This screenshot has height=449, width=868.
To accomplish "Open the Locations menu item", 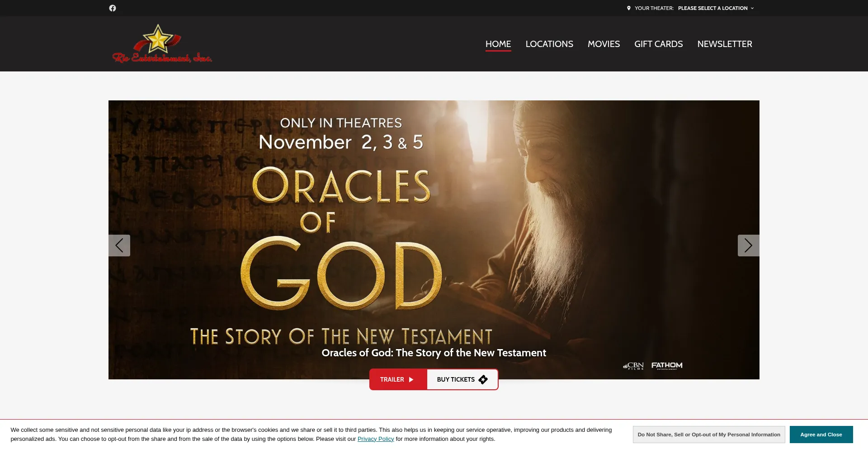I will [549, 44].
